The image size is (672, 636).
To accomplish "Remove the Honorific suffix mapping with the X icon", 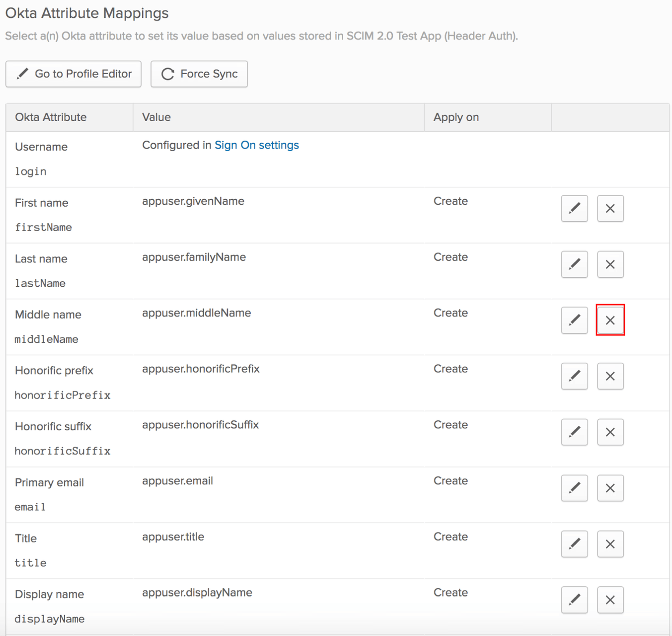I will coord(610,432).
